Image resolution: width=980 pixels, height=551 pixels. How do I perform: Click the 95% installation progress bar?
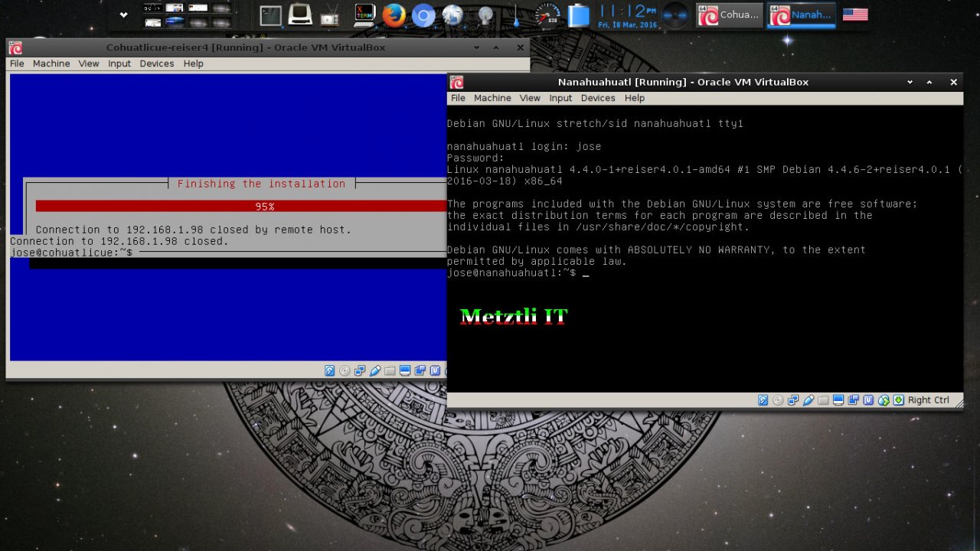[x=241, y=207]
